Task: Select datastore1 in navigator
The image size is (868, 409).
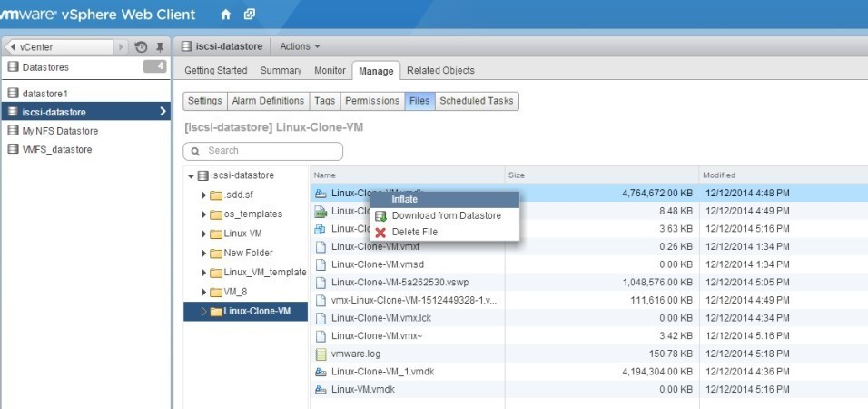Action: point(86,93)
